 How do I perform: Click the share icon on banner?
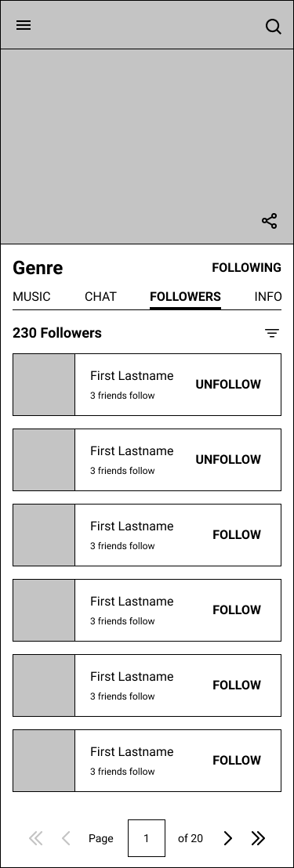coord(270,221)
